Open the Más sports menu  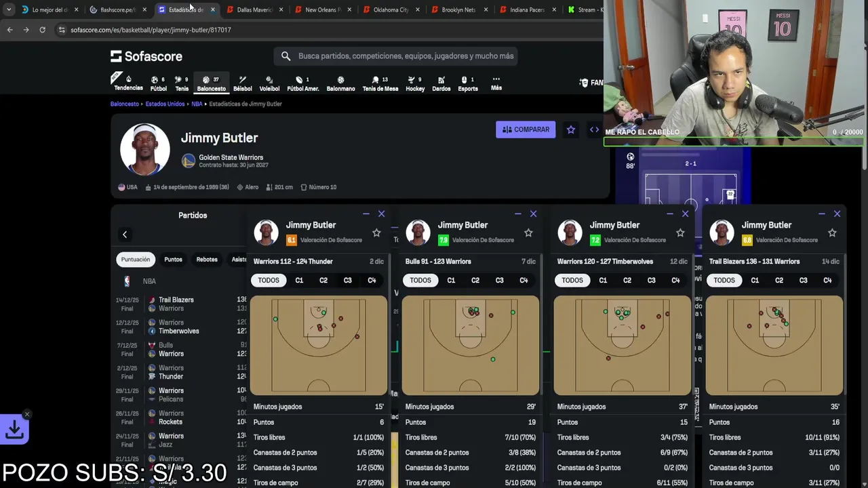(x=496, y=83)
